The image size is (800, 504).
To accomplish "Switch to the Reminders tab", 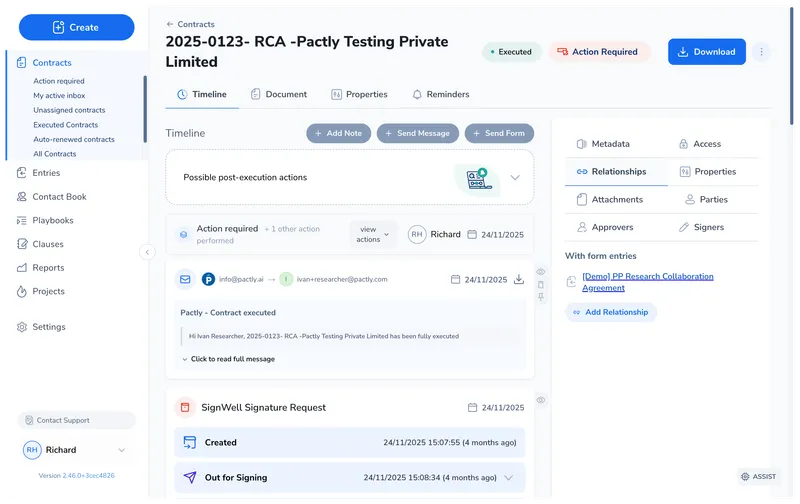I will coord(440,95).
